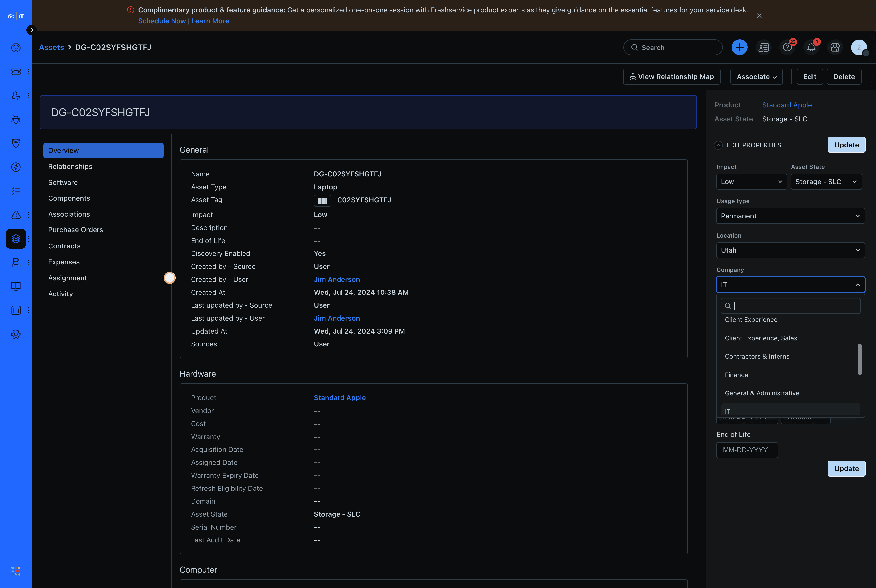Open the Associate dropdown button
This screenshot has width=876, height=588.
pos(756,77)
